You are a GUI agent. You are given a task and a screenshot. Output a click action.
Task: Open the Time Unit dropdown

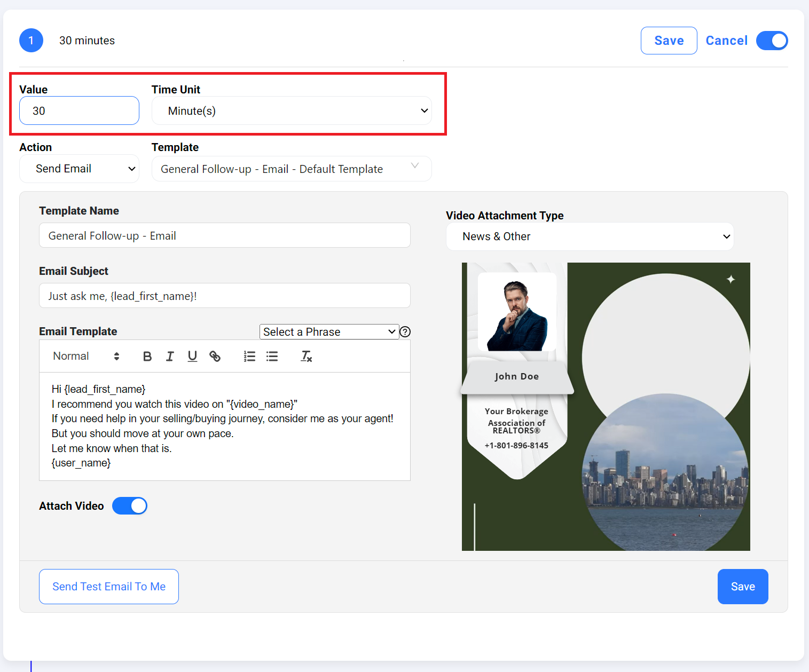(292, 111)
